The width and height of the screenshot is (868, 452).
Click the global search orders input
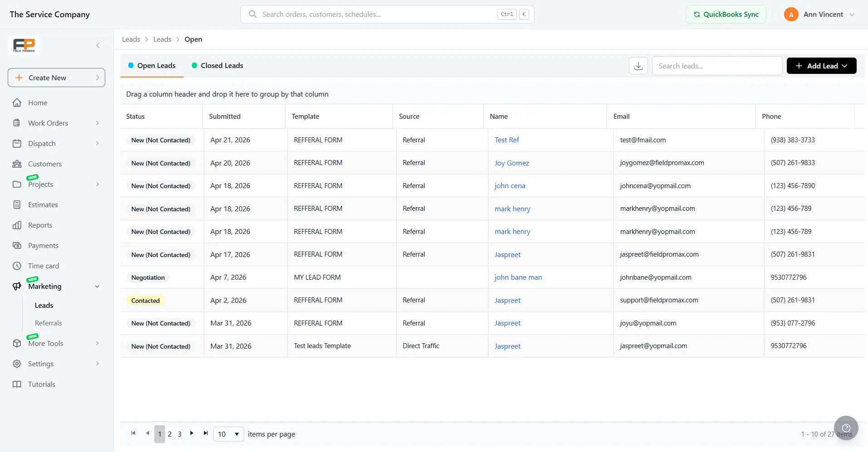coord(387,15)
